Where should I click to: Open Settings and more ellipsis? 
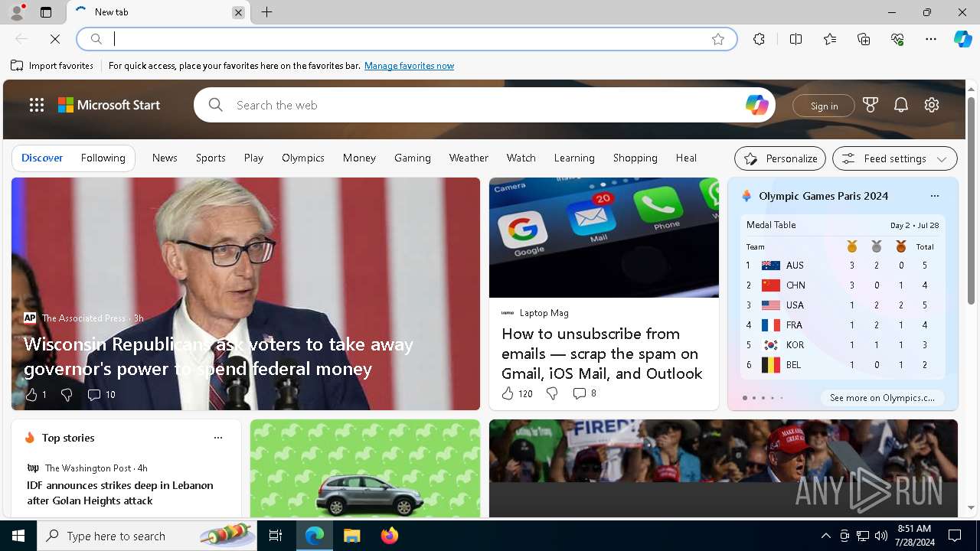click(931, 39)
